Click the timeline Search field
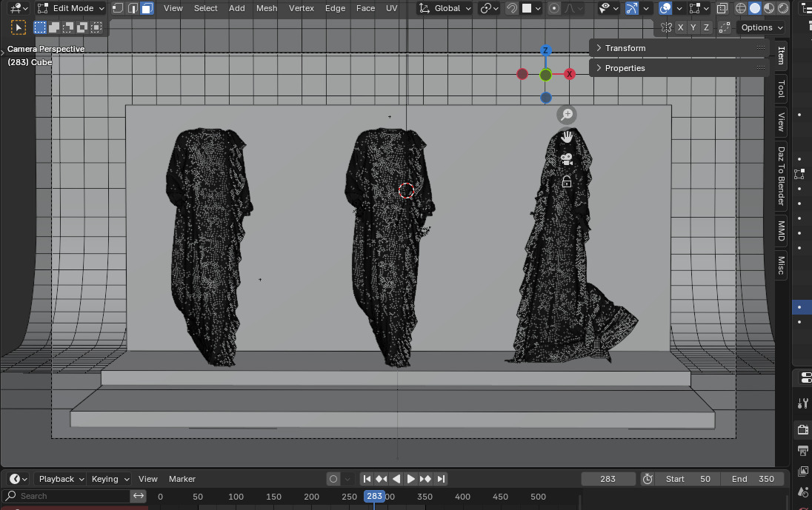The image size is (812, 510). click(x=66, y=496)
